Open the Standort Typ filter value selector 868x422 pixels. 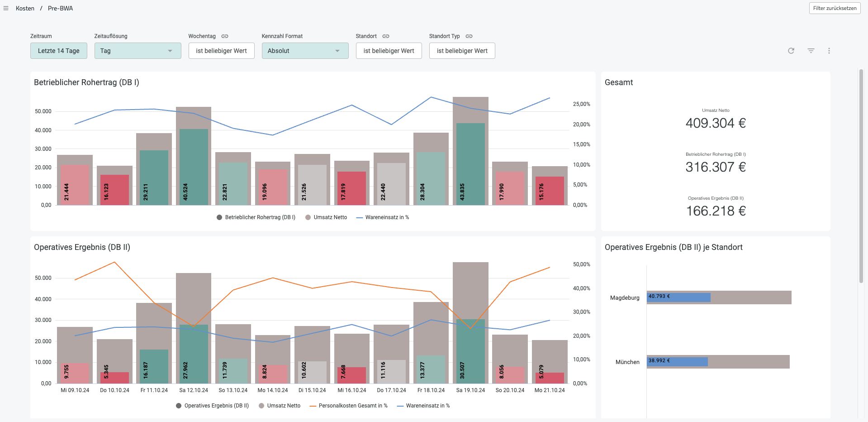pos(462,51)
